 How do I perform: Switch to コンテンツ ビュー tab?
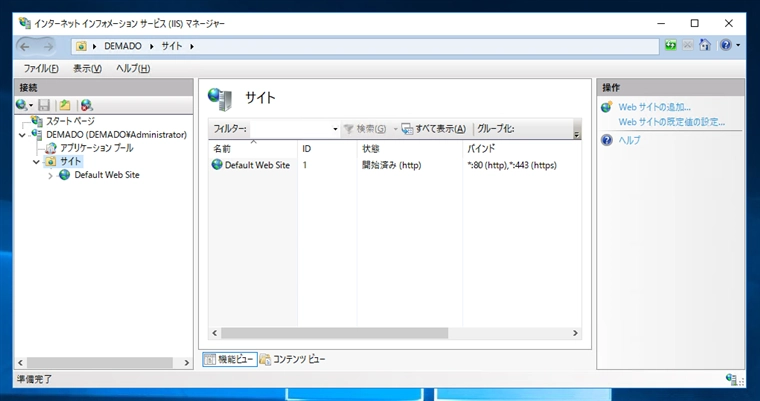tap(293, 359)
